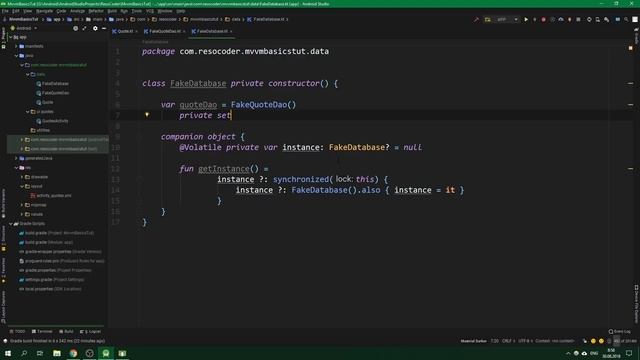Expand the manifests folder
The image size is (640, 360).
(x=16, y=46)
